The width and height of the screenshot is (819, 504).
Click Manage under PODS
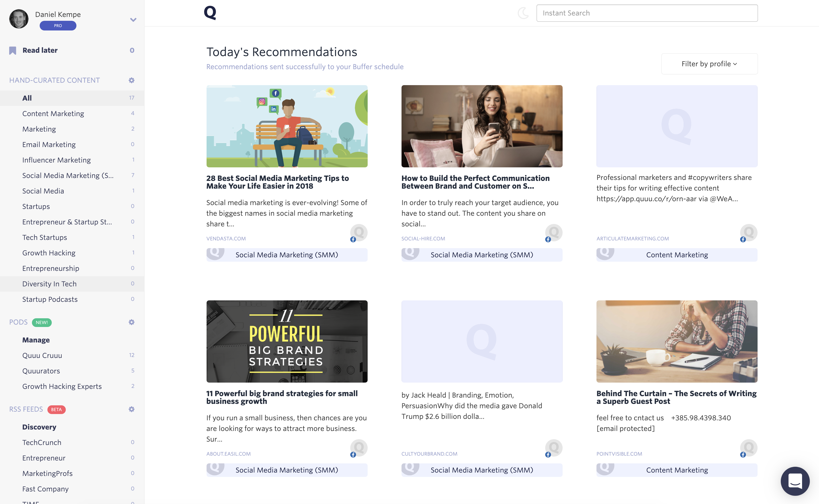tap(36, 340)
